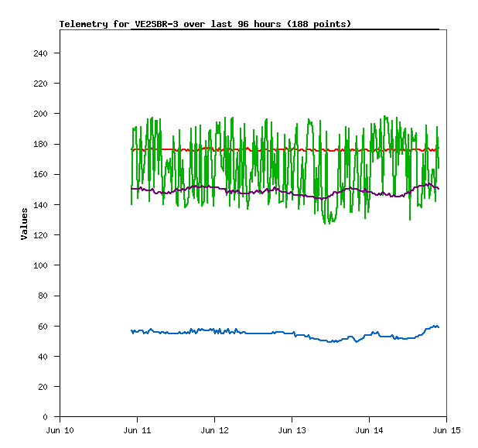
Task: Select the Jun 14 date tick label
Action: tap(370, 429)
